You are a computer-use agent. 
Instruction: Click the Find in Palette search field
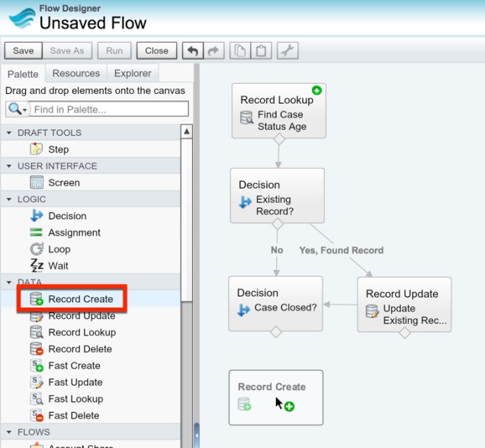click(x=109, y=109)
